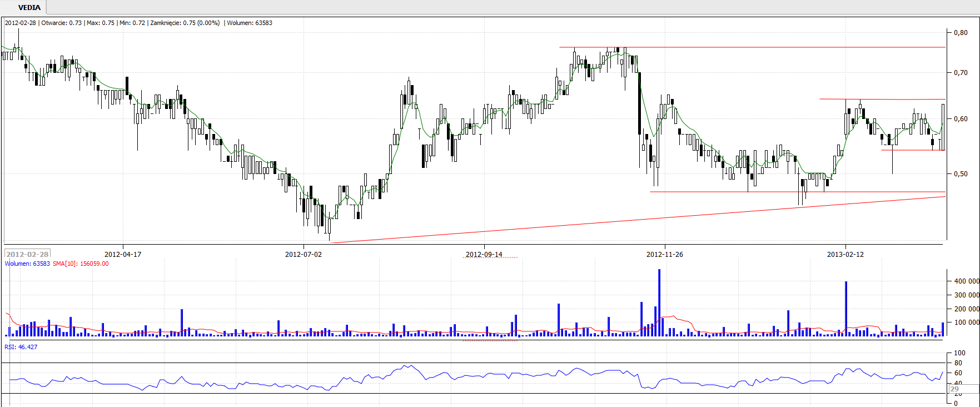Screen dimensions: 980x407
Task: Click the 100 000 volume axis label
Action: [966, 322]
